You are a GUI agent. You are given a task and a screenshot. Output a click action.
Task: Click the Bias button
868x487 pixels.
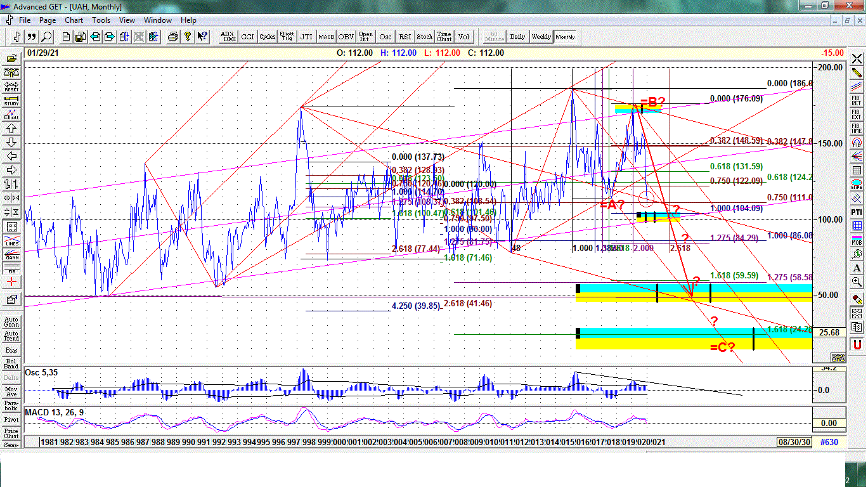pyautogui.click(x=11, y=350)
